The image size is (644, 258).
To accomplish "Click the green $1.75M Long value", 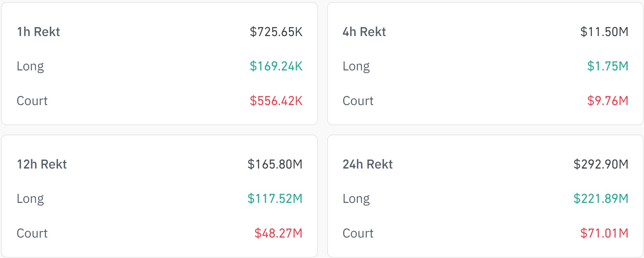I will [x=607, y=66].
